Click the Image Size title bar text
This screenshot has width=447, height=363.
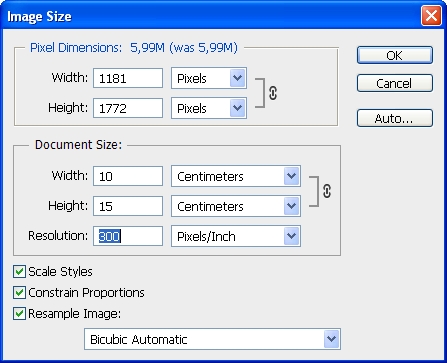point(39,16)
